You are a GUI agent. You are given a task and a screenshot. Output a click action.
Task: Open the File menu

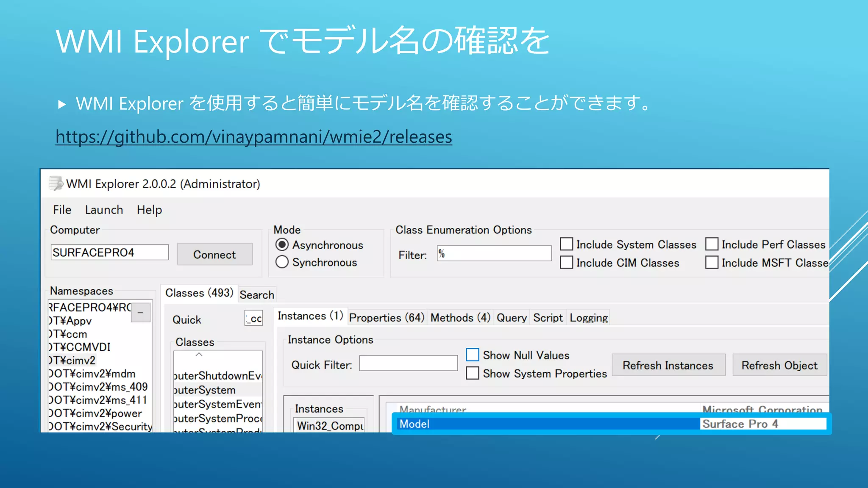[62, 210]
